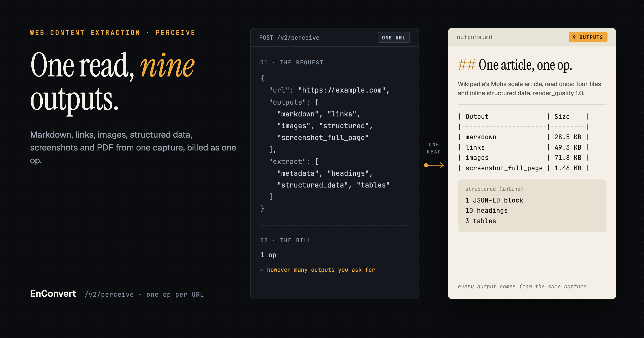644x338 pixels.
Task: Click the "structured (inline)" label
Action: pyautogui.click(x=494, y=189)
